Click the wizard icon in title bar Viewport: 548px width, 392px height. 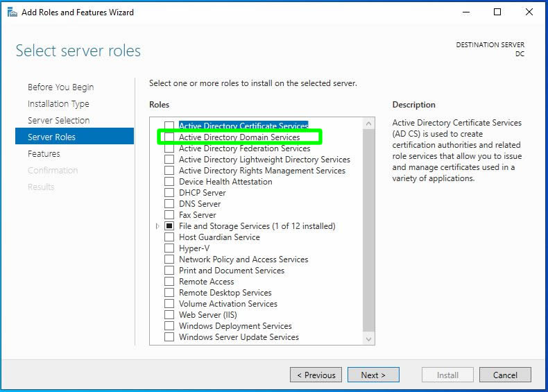[12, 12]
